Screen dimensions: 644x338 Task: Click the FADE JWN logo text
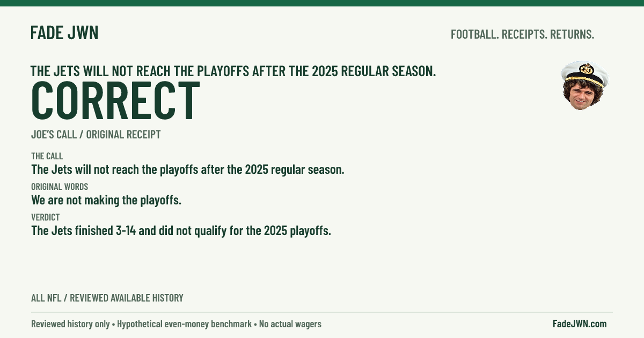coord(64,33)
